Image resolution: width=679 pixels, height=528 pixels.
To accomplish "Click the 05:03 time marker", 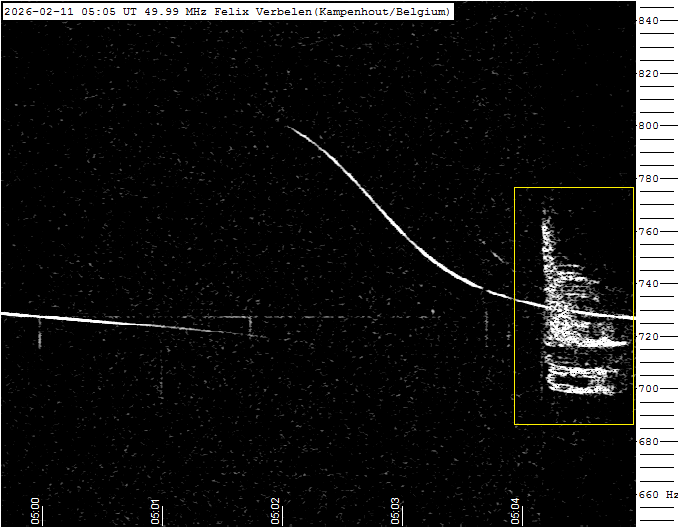I will [396, 510].
